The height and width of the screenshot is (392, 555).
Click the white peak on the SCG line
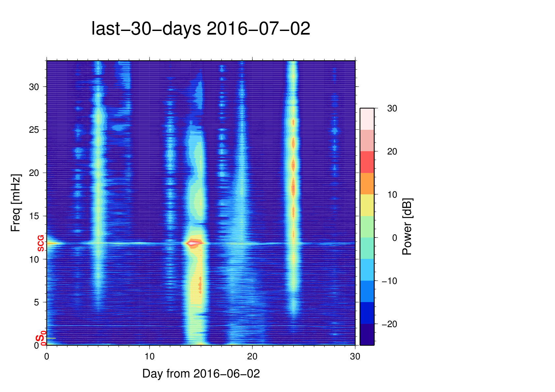(194, 243)
